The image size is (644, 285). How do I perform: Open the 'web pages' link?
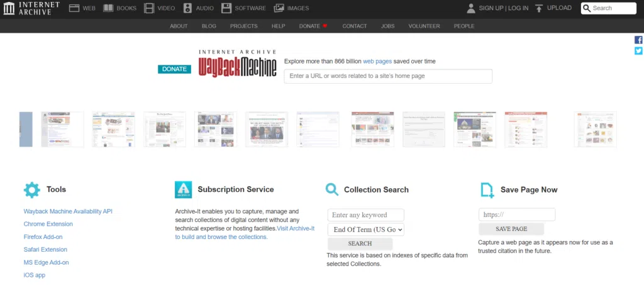377,61
